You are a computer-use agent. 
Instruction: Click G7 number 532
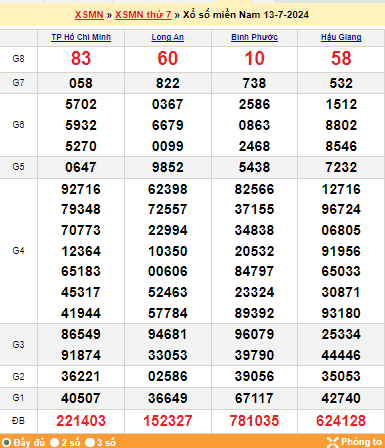click(341, 83)
